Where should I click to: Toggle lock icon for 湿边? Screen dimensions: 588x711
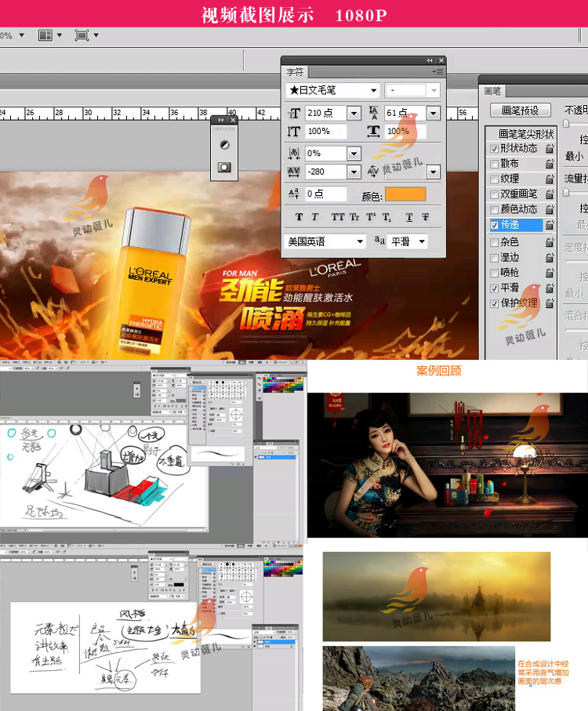pos(550,258)
